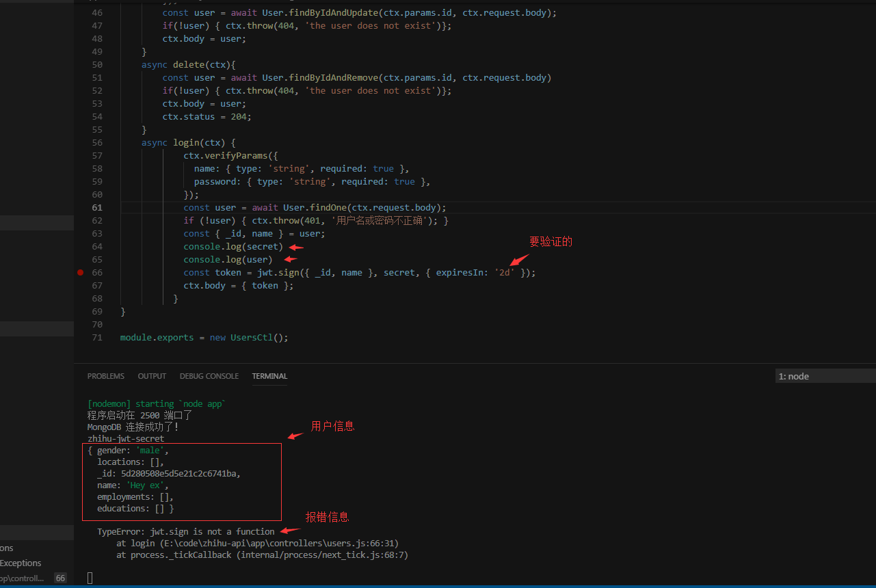This screenshot has height=588, width=876.
Task: Click the 'ctx.status = 204;' statement
Action: [207, 116]
